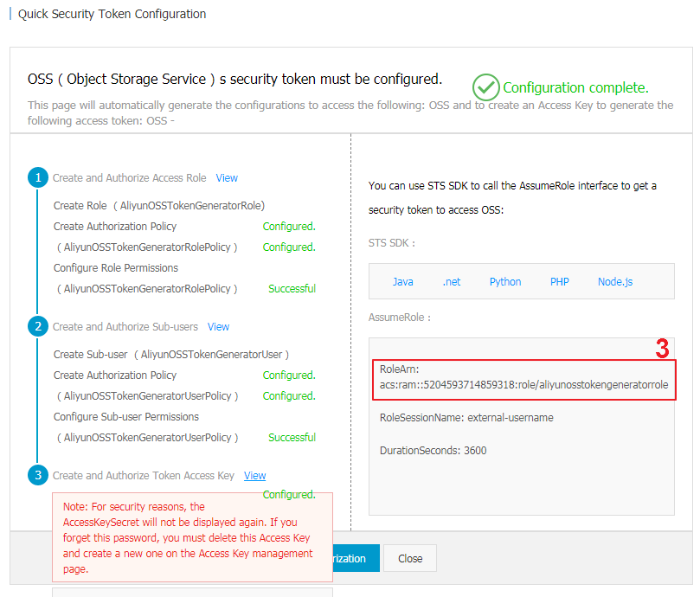This screenshot has width=700, height=597.
Task: Click the blue authorization button beside Close
Action: click(x=356, y=558)
